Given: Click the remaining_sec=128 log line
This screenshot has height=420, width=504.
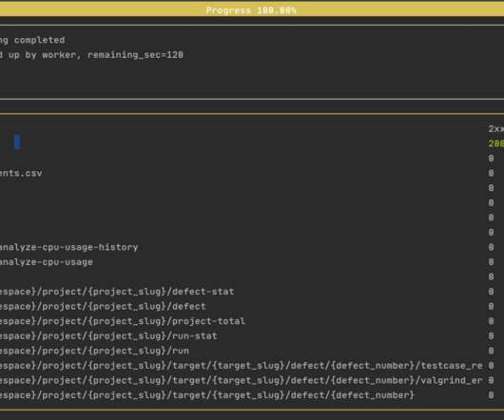Looking at the screenshot, I should click(91, 55).
